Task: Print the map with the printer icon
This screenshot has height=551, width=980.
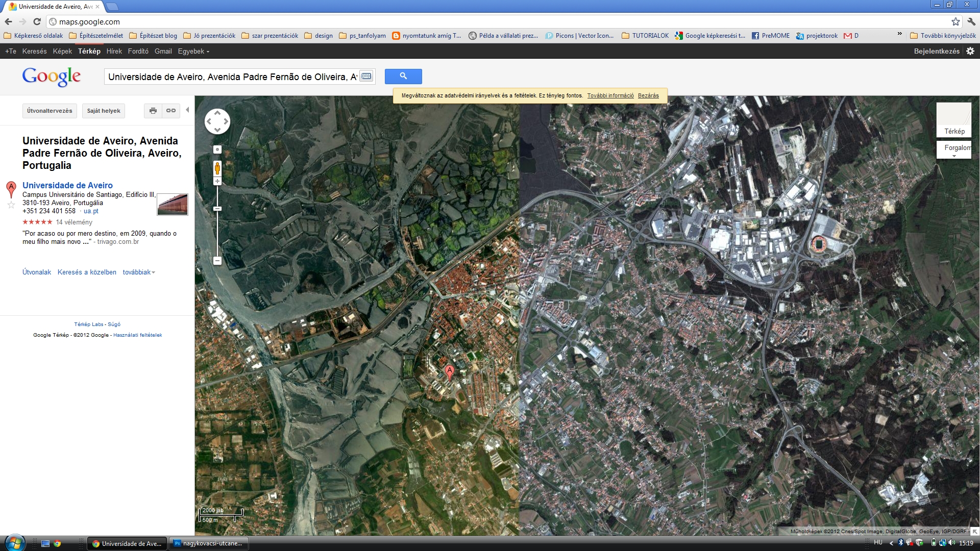Action: point(153,111)
